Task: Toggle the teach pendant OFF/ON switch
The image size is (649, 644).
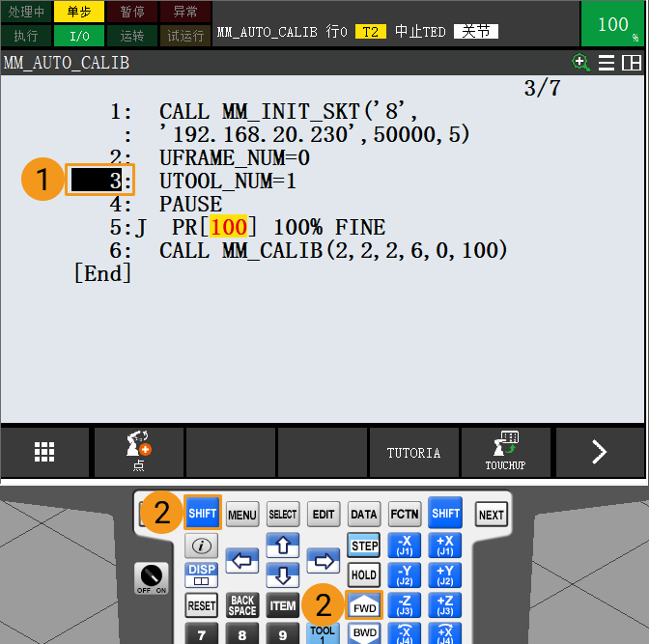Action: point(152,577)
